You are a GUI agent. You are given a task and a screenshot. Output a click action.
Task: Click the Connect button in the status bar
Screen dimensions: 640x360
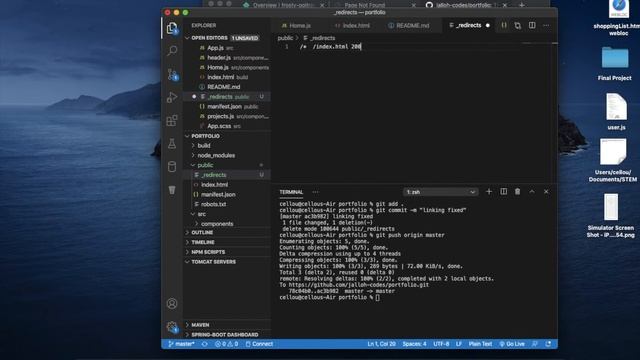259,344
